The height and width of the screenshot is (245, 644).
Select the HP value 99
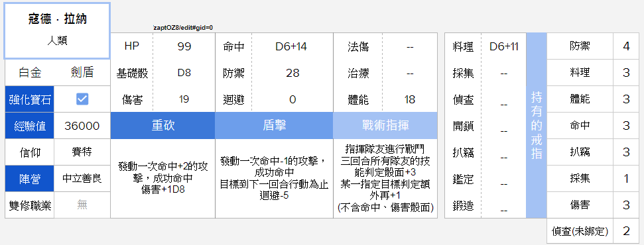(184, 46)
